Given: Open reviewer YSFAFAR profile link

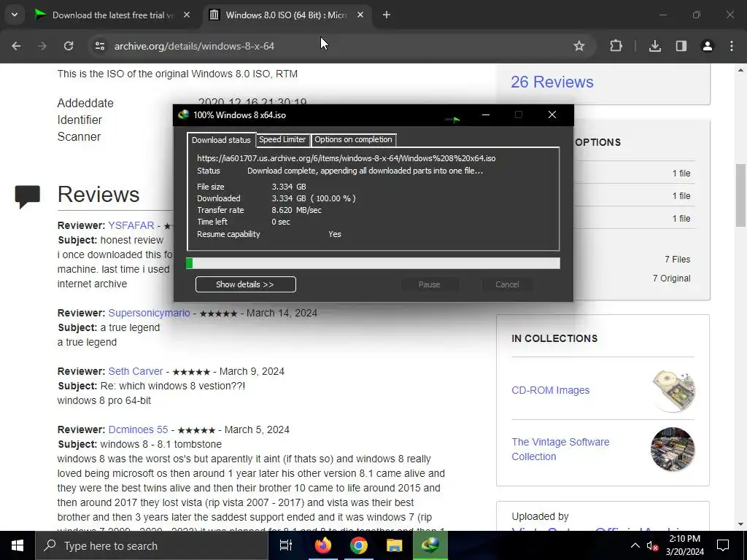Looking at the screenshot, I should pos(131,225).
